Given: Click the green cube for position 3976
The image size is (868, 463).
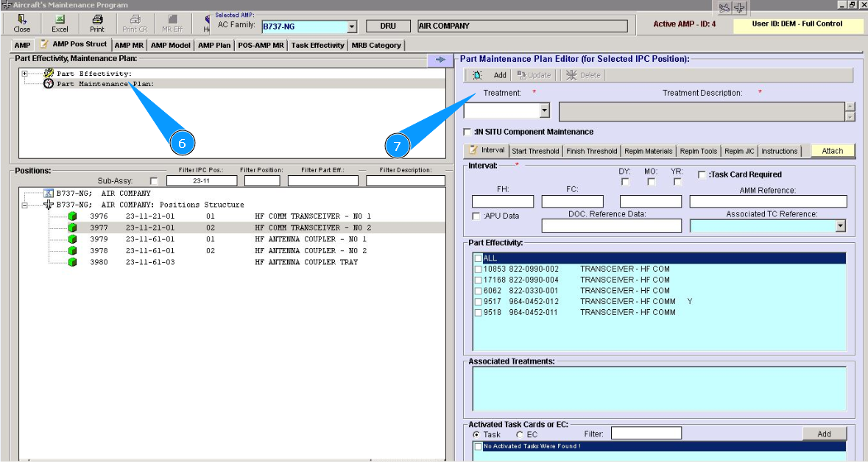Looking at the screenshot, I should [x=72, y=216].
